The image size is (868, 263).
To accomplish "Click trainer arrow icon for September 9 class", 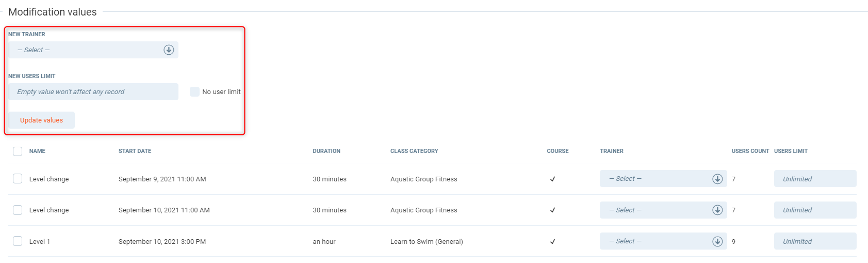I will click(717, 179).
